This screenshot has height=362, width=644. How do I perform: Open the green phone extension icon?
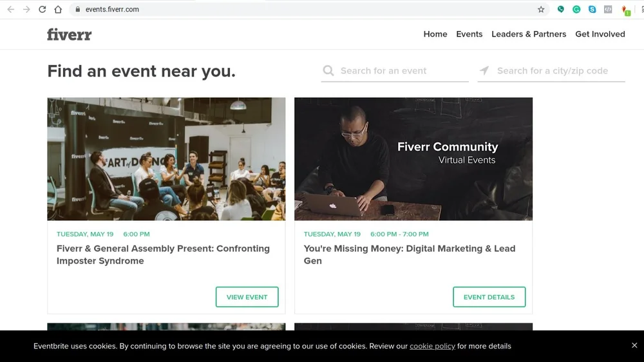click(561, 9)
